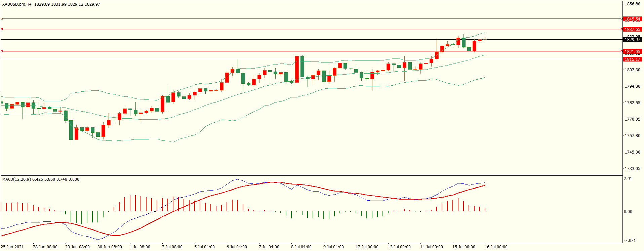This screenshot has width=644, height=251.
Task: Select the red 1821.05 price level label
Action: click(632, 52)
